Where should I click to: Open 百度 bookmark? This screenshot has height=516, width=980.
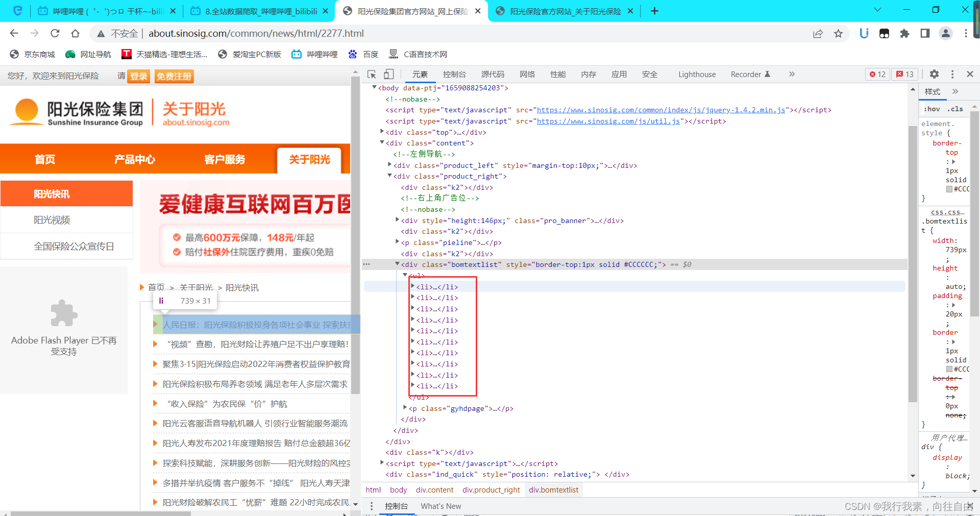363,54
